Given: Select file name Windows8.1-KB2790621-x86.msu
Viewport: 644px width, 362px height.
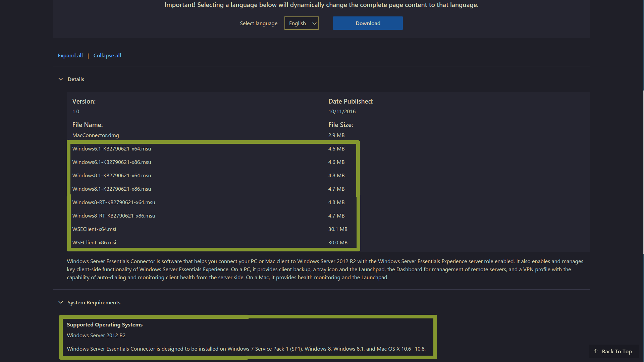Looking at the screenshot, I should click(x=112, y=189).
